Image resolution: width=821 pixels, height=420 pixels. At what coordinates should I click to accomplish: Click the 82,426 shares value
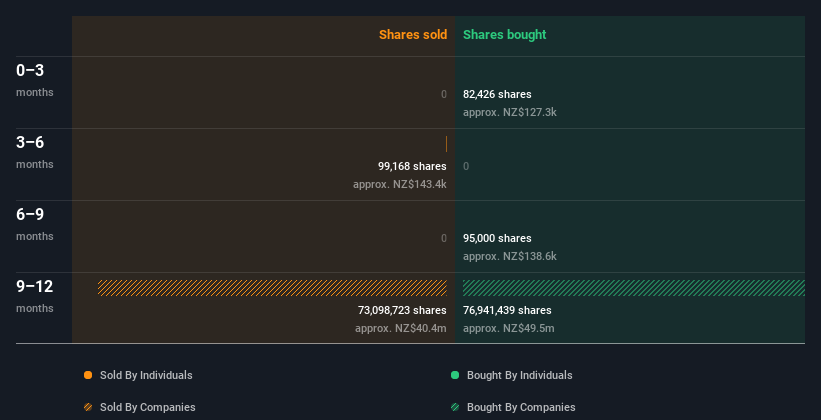(x=497, y=94)
